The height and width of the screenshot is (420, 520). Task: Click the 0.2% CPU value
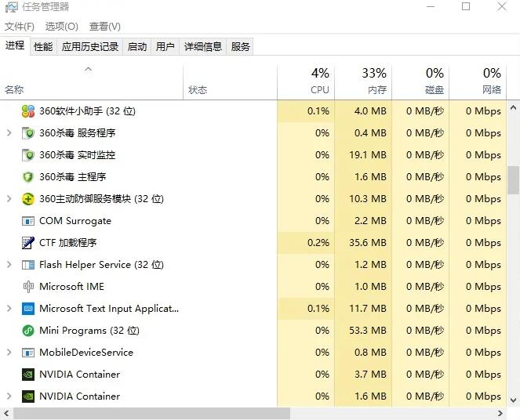tap(318, 243)
